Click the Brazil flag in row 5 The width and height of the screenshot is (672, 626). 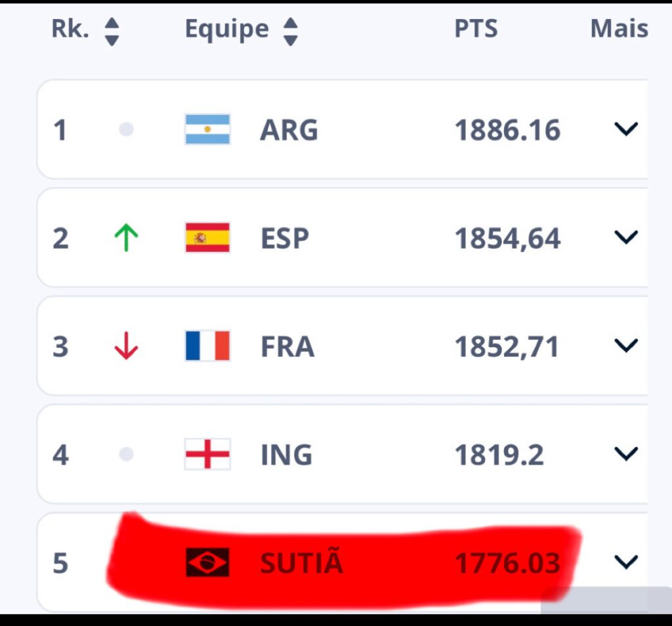pos(207,562)
